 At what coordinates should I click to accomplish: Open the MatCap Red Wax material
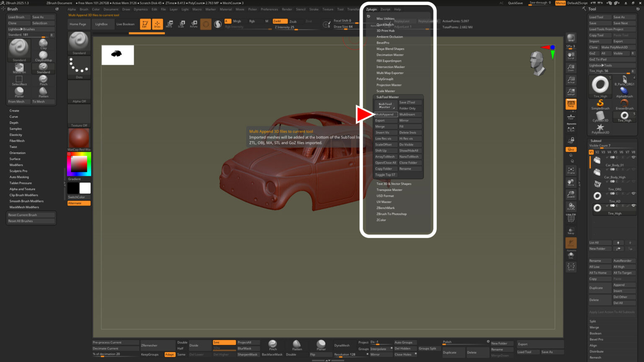[78, 137]
